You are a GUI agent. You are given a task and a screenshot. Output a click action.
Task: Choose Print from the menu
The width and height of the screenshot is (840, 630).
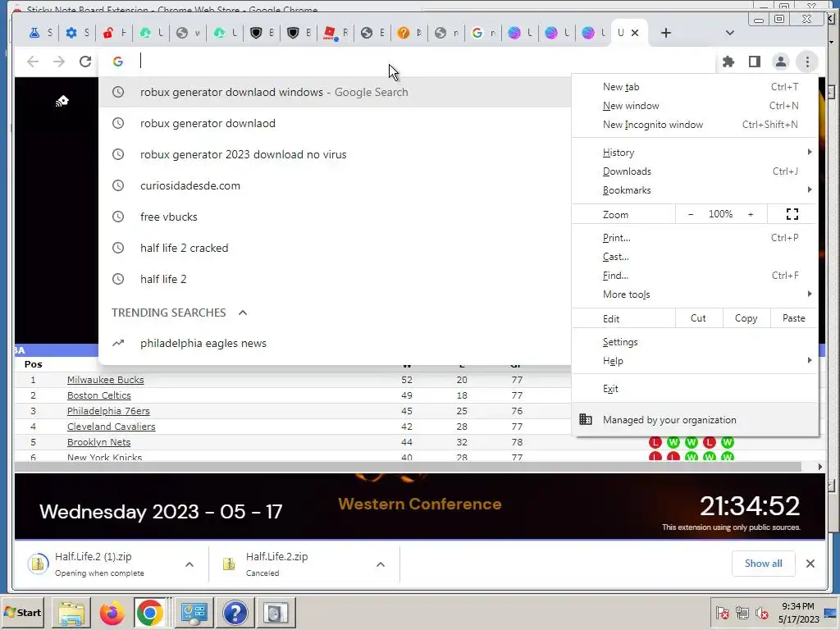pyautogui.click(x=695, y=238)
